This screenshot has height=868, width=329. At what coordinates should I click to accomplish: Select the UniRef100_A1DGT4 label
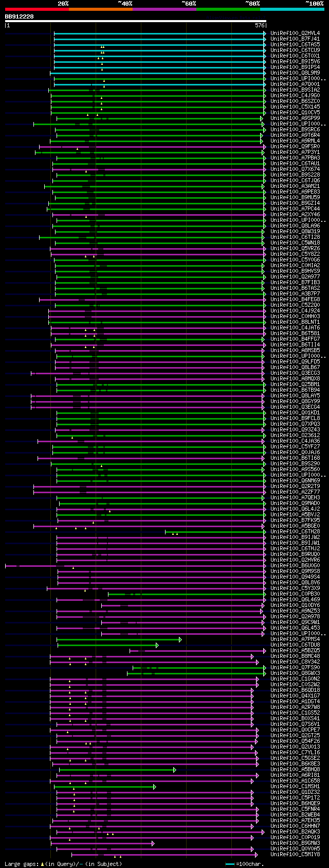(295, 701)
